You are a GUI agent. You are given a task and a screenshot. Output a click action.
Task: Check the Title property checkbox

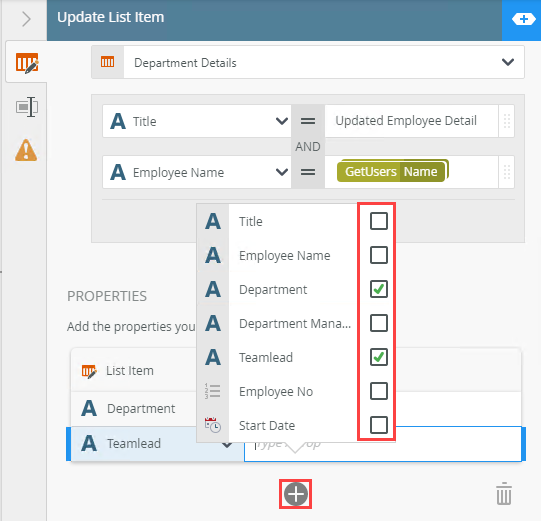[378, 221]
